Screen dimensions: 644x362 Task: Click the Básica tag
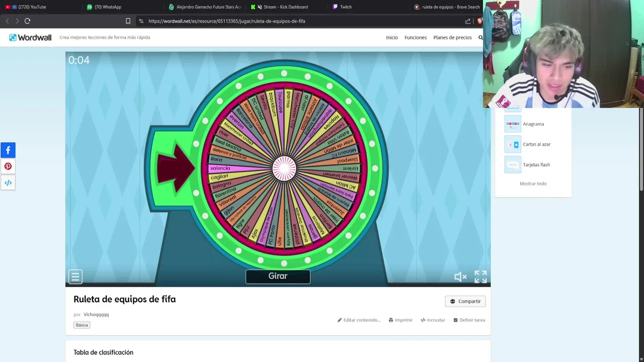point(82,325)
